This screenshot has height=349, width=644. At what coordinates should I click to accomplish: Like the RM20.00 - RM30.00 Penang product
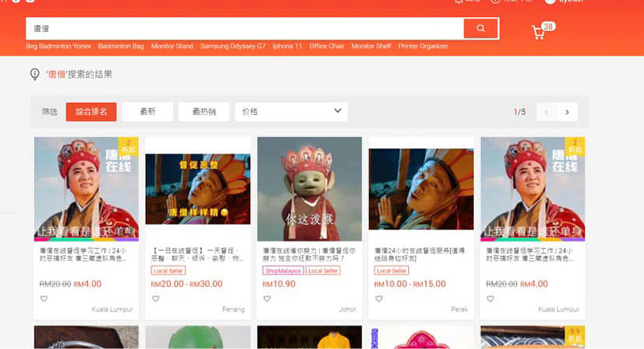pos(155,299)
